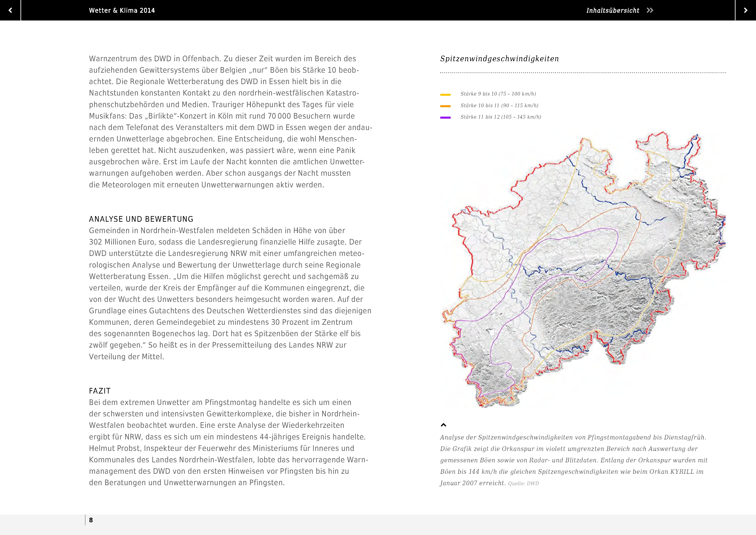Select the Spitzenwindgeschwindigkeiten heading
756x535 pixels.
(500, 59)
